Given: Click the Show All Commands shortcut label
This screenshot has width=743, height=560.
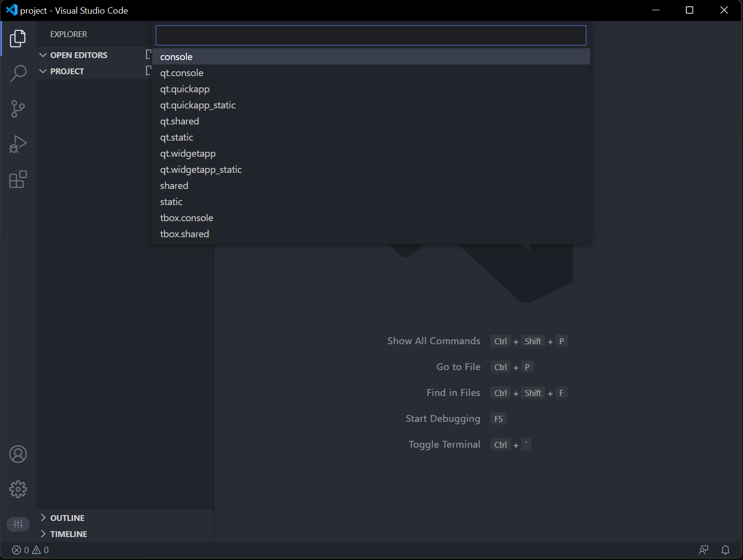Looking at the screenshot, I should [x=433, y=341].
